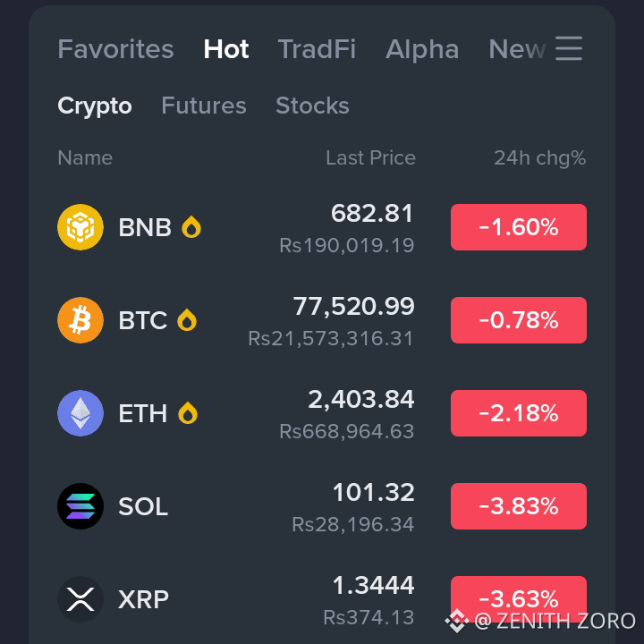Tap the Solana logo icon
Image resolution: width=644 pixels, height=644 pixels.
(80, 506)
